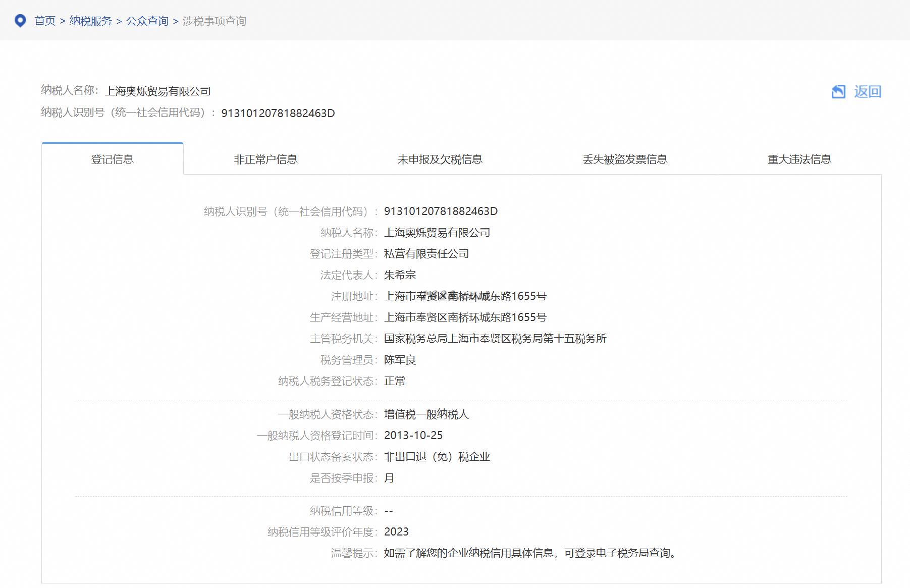Click legal representative 朱希宗

coord(400,275)
